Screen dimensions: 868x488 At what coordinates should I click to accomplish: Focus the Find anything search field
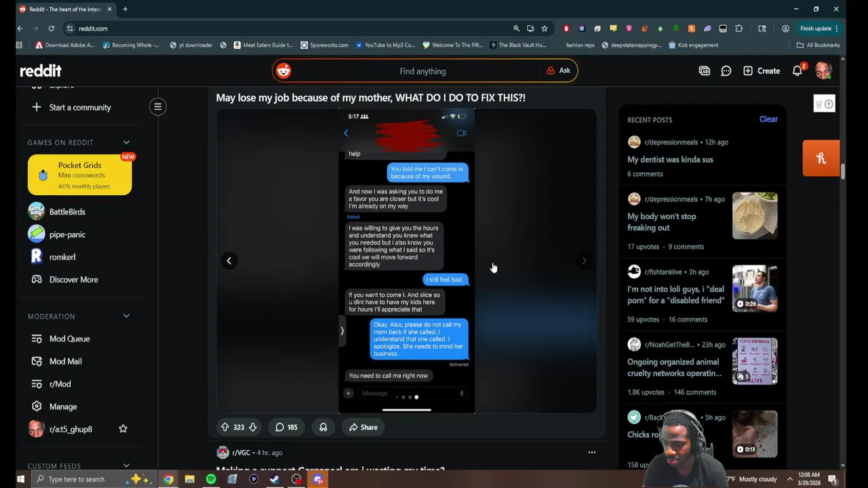(422, 71)
